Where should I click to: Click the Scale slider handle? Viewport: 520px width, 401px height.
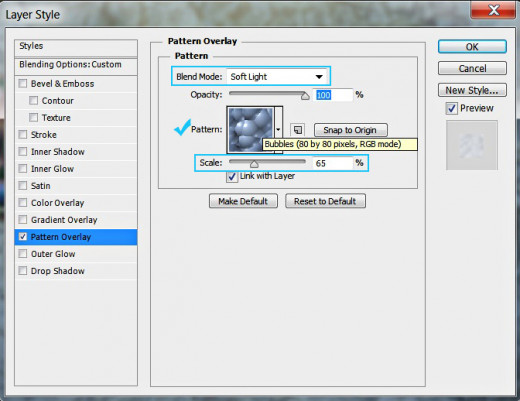tap(254, 164)
